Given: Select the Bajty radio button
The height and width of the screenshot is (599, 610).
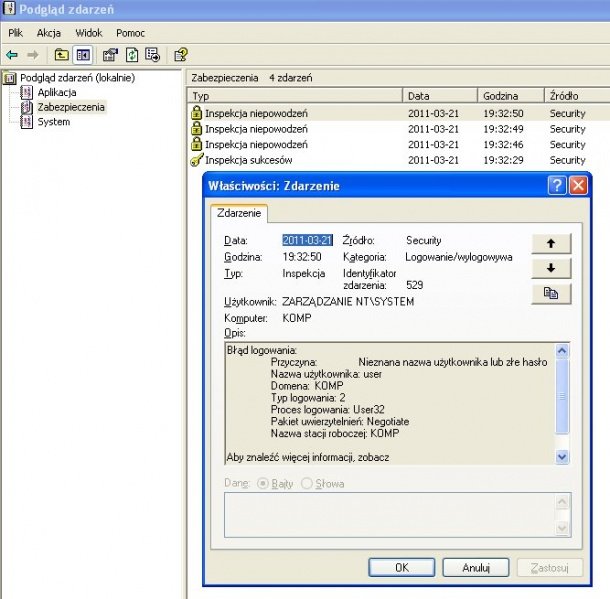Looking at the screenshot, I should coord(265,484).
